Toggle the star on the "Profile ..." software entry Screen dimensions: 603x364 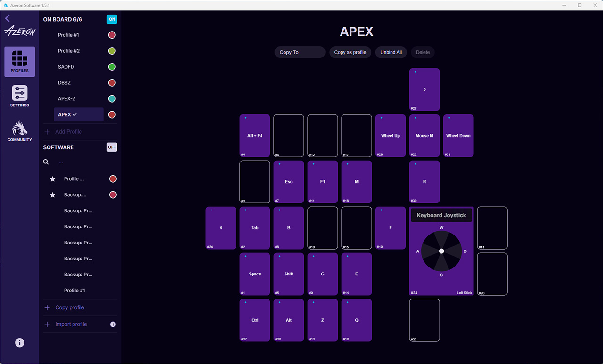53,179
